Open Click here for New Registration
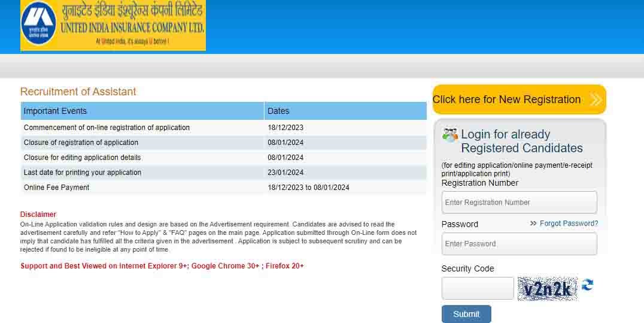 [519, 99]
